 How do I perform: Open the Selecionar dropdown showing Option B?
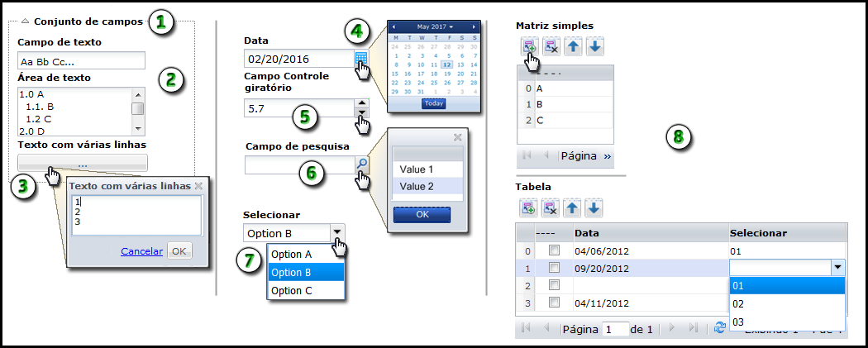pyautogui.click(x=336, y=233)
